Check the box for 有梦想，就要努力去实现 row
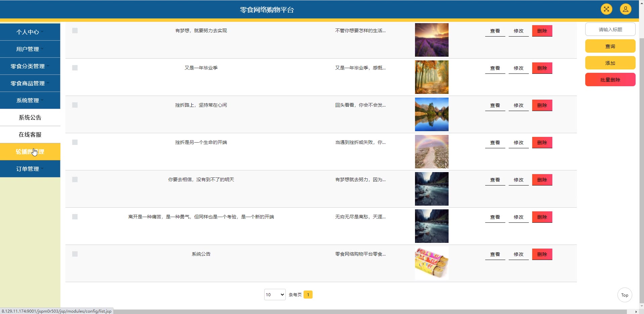644x314 pixels. click(75, 31)
